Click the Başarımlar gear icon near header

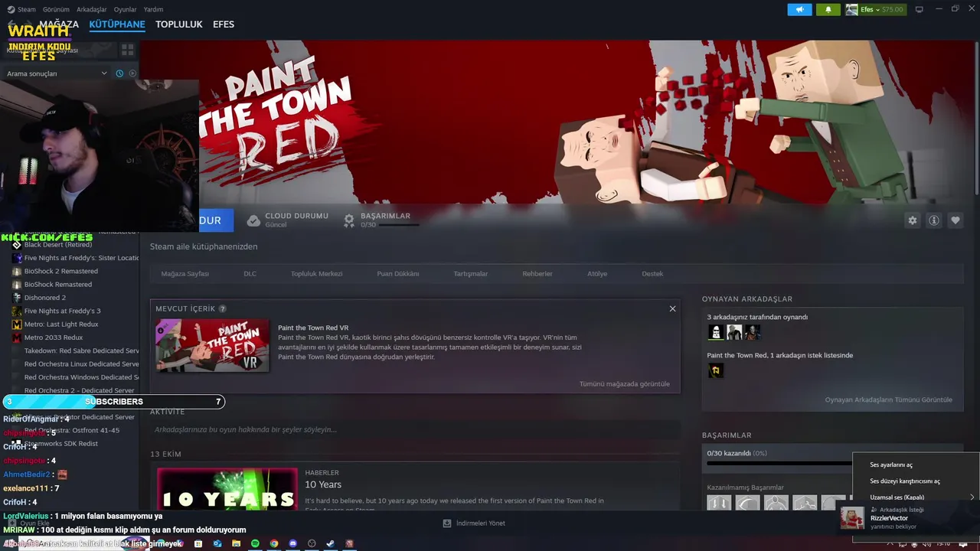tap(349, 220)
